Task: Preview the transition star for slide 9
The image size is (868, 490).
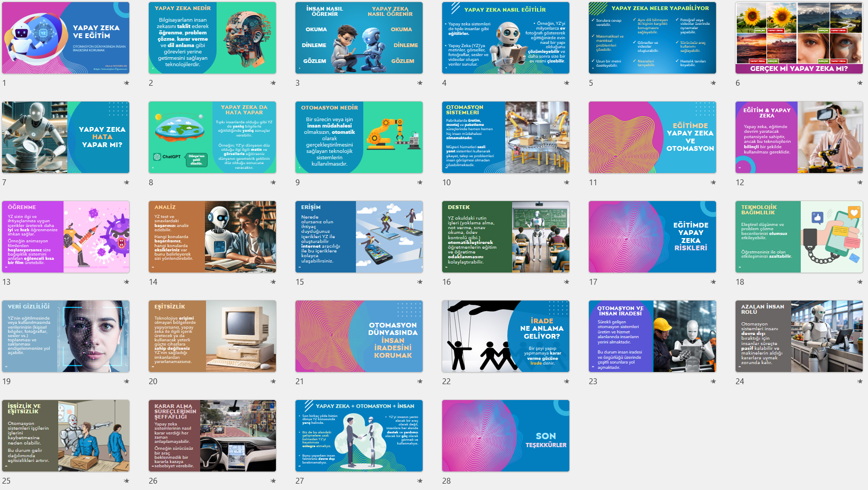Action: coord(420,183)
